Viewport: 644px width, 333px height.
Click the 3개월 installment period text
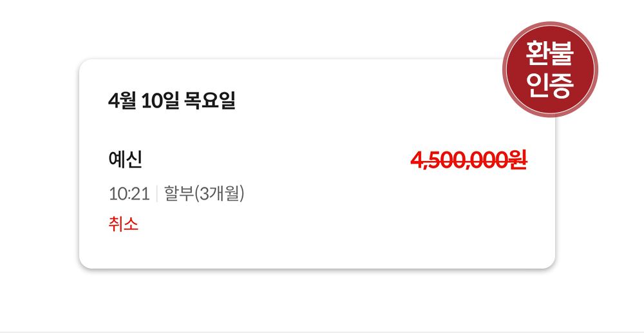pyautogui.click(x=219, y=193)
